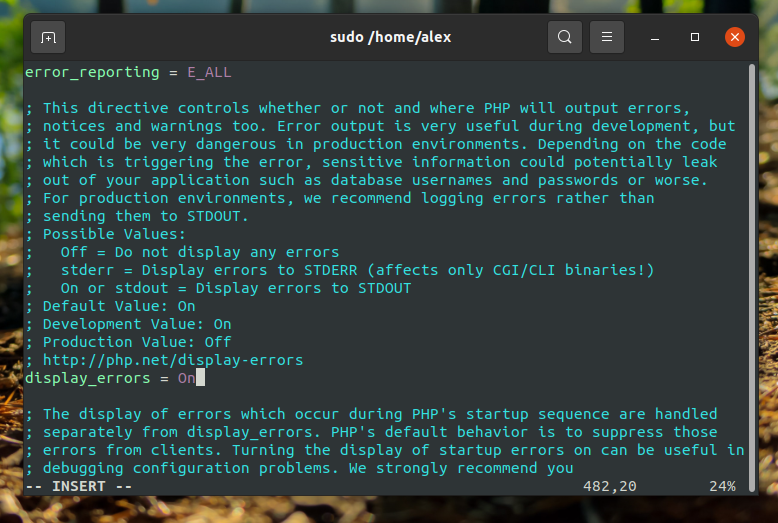Click the '-- INSERT --' mode indicator
The height and width of the screenshot is (523, 778).
coord(79,486)
